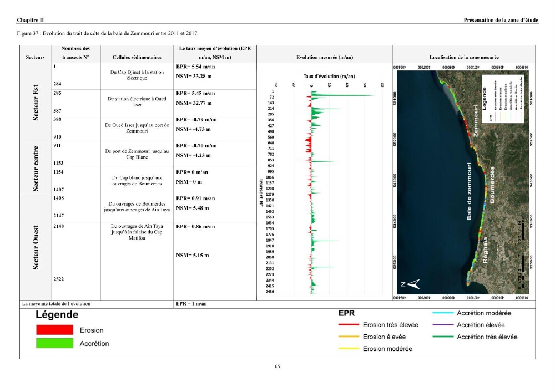Screen dimensions: 555x392
Task: Click the purple Accrétion élevée line sample
Action: (x=443, y=325)
